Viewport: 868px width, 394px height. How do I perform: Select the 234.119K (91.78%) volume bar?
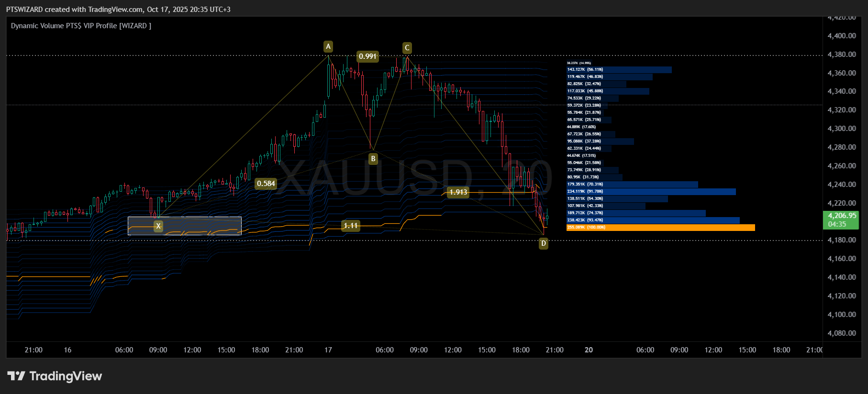tap(651, 192)
